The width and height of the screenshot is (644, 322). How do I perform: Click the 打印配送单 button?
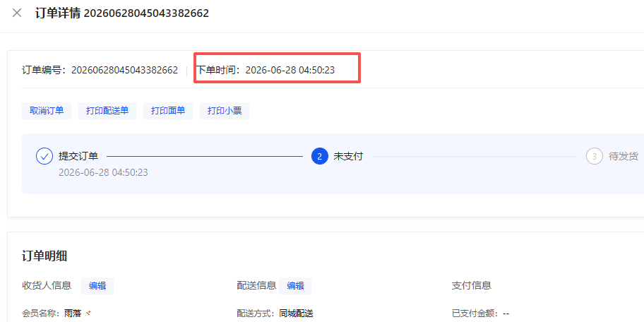(x=107, y=110)
